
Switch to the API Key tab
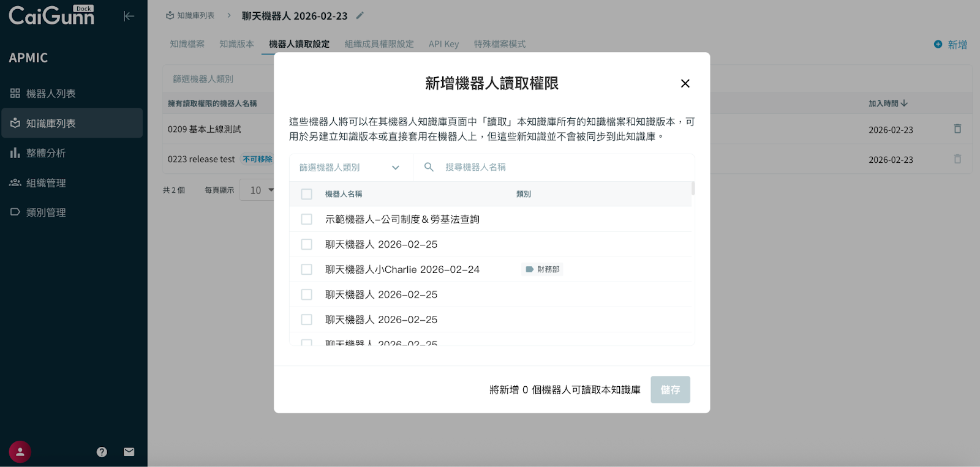click(443, 44)
